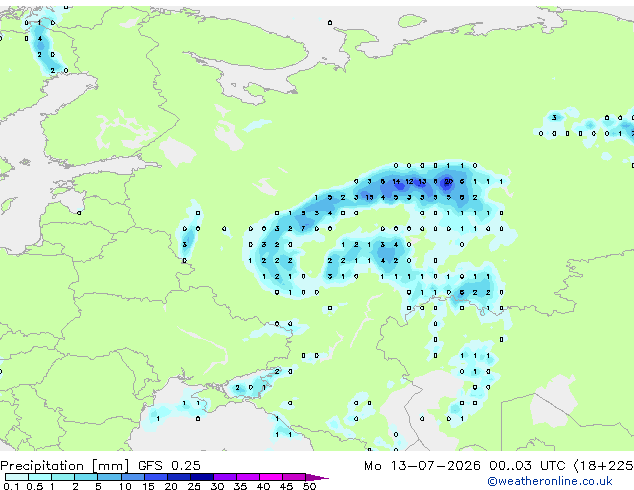
Task: Select legend swatch between 20 and 25
Action: 179,477
